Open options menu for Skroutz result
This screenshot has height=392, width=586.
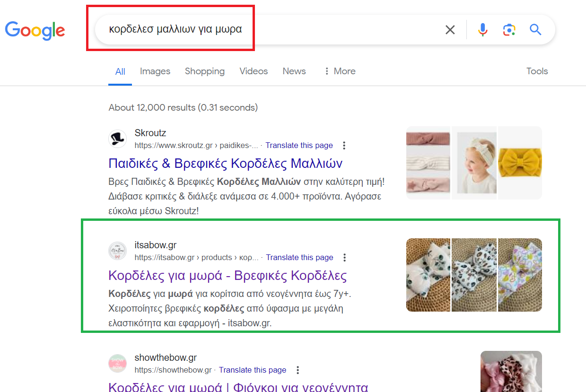pyautogui.click(x=344, y=145)
